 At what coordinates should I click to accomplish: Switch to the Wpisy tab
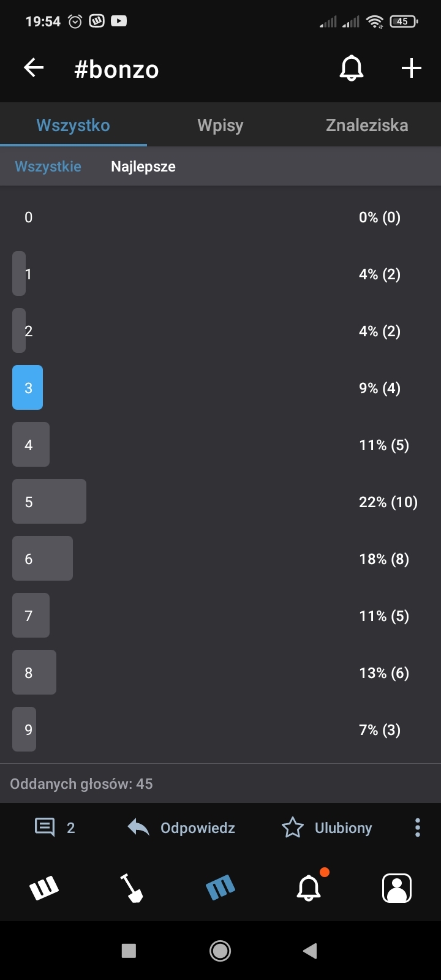(x=221, y=126)
